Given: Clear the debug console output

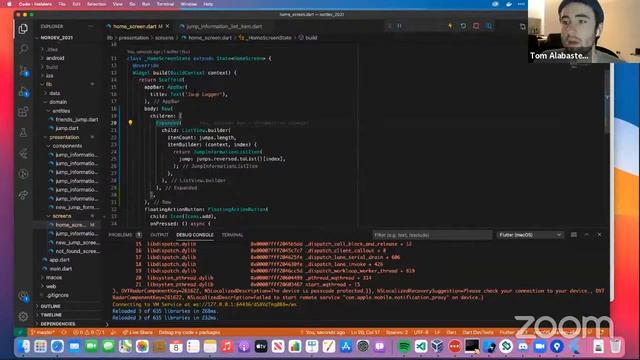Looking at the screenshot, I should pos(573,235).
